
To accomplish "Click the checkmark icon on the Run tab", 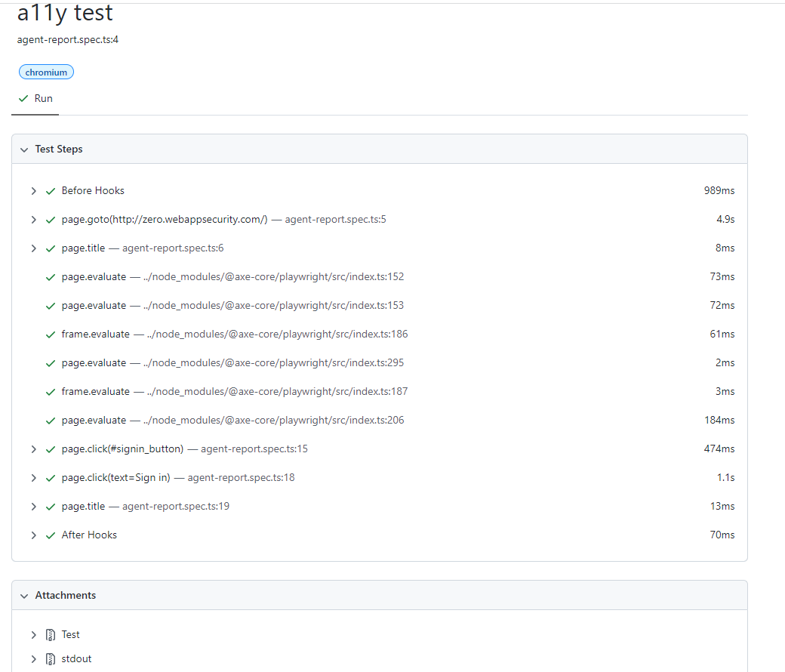I will point(22,98).
